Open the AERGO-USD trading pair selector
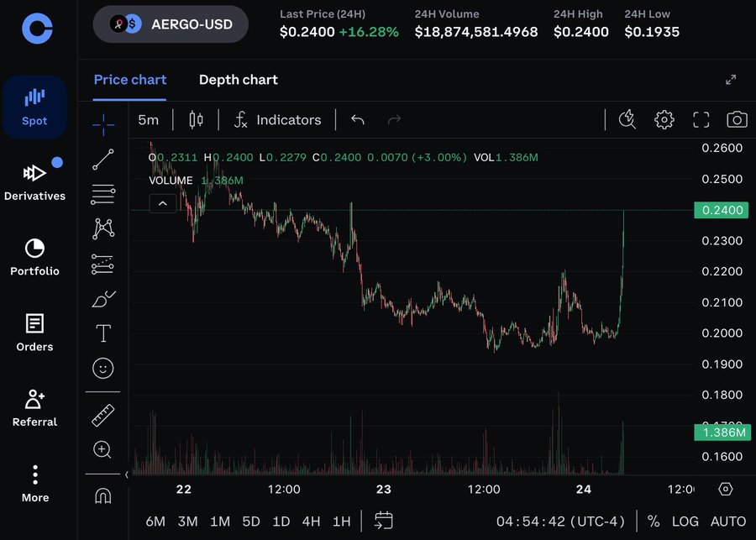 tap(171, 24)
